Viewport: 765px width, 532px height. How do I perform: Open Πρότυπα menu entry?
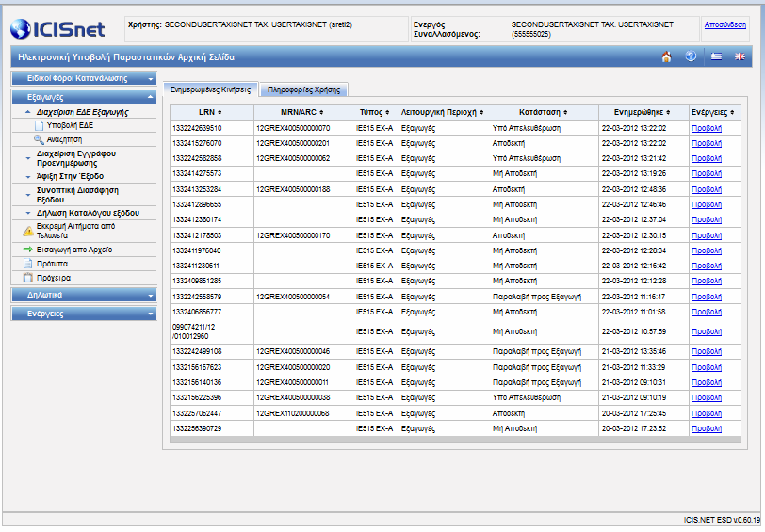[x=52, y=264]
